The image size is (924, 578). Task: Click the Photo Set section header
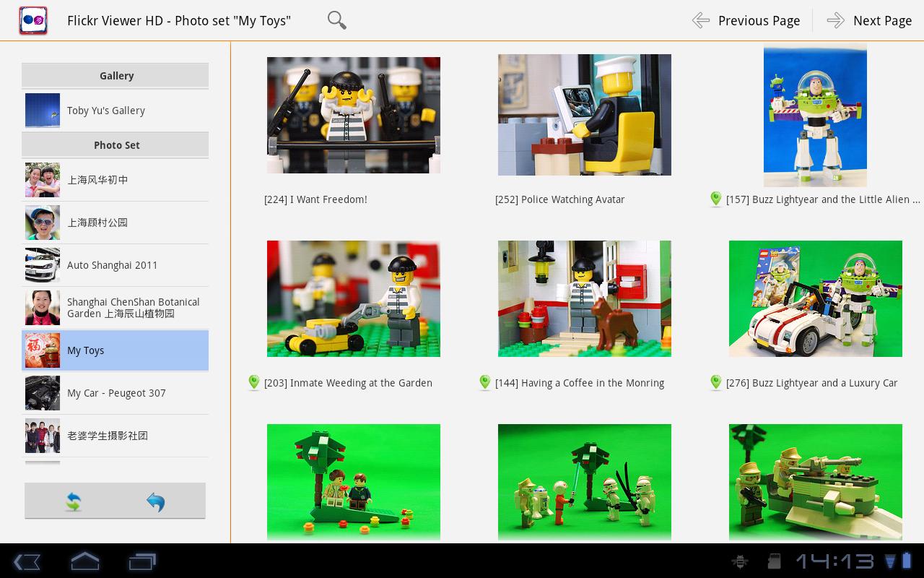(115, 144)
